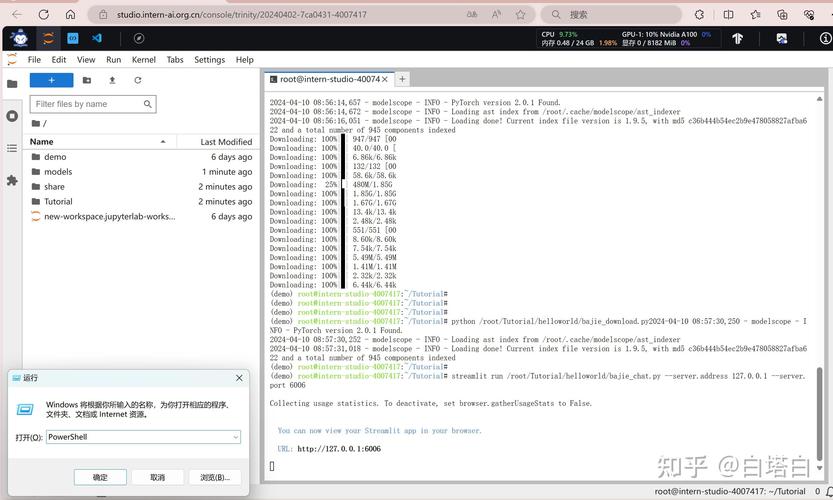This screenshot has height=500, width=833.
Task: Open VS Code icon in top bar
Action: [97, 38]
